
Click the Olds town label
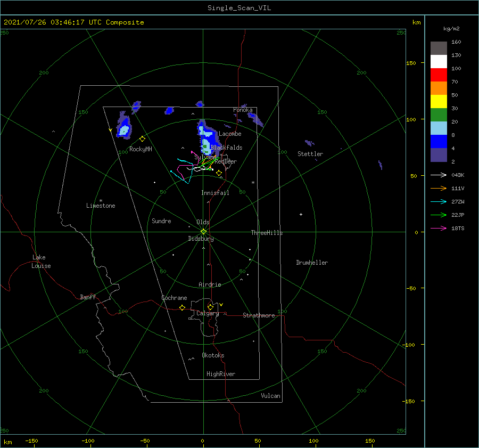(x=203, y=222)
